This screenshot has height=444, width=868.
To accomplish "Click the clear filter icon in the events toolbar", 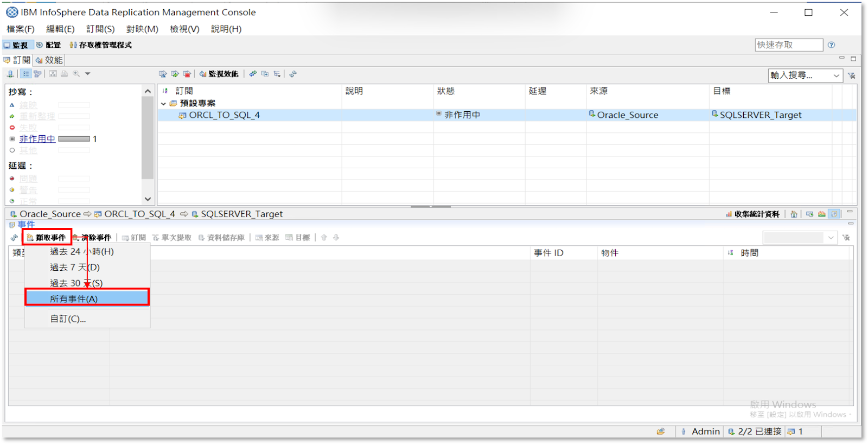I will (x=846, y=238).
